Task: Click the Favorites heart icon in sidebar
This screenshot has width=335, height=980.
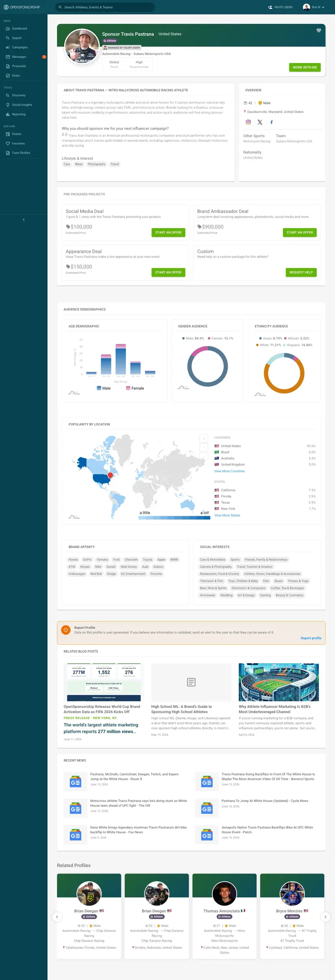Action: tap(8, 144)
